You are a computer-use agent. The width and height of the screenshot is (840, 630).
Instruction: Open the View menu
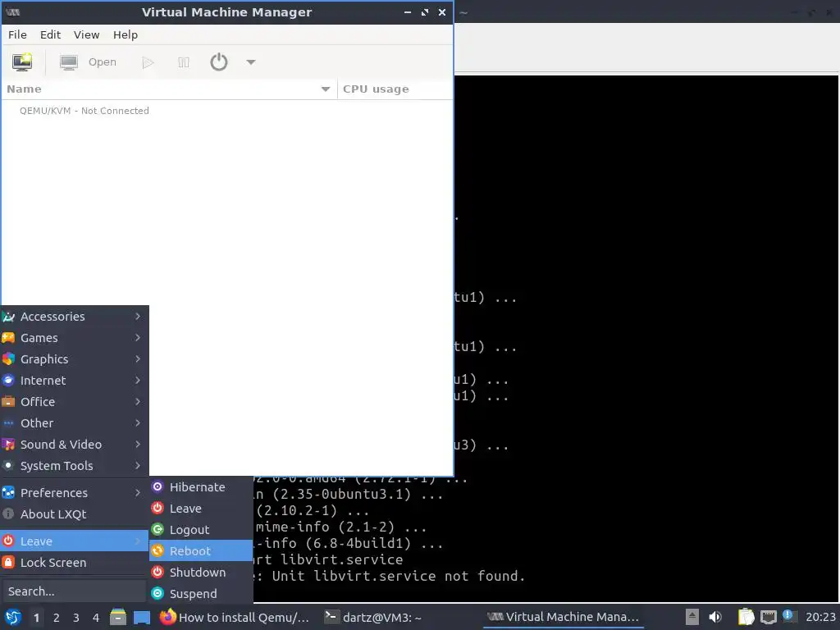(x=86, y=34)
